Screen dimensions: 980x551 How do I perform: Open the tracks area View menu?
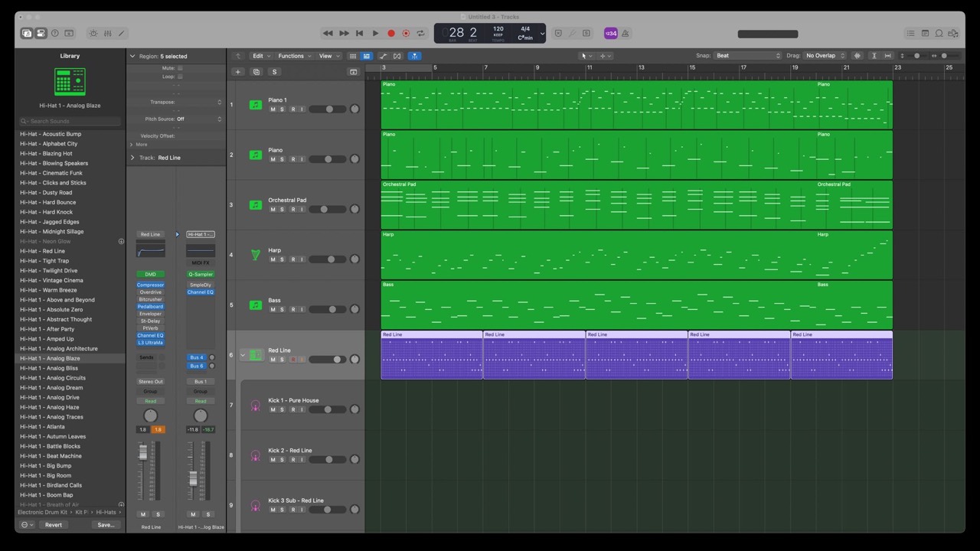click(328, 56)
